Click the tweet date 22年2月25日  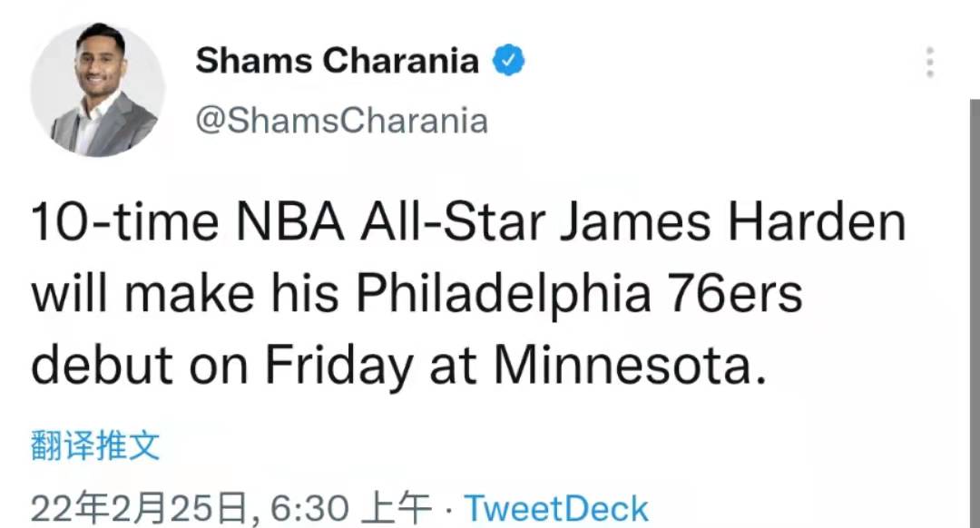[x=140, y=509]
